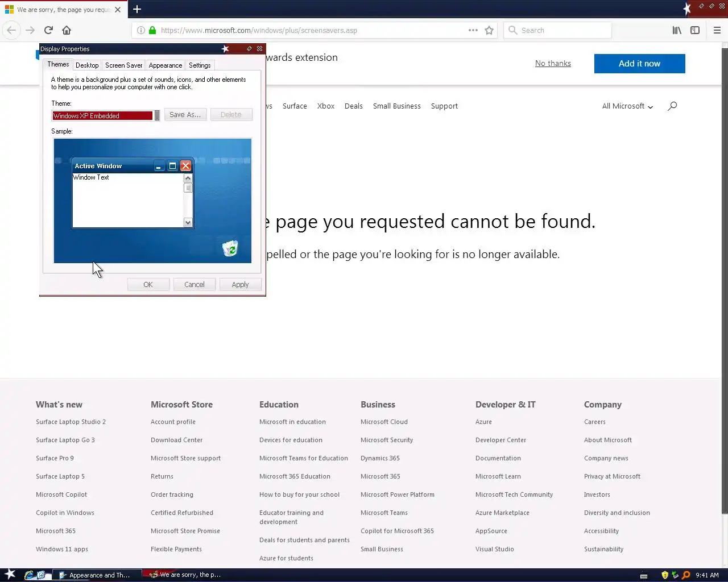Switch to the Settings tab

(x=200, y=65)
